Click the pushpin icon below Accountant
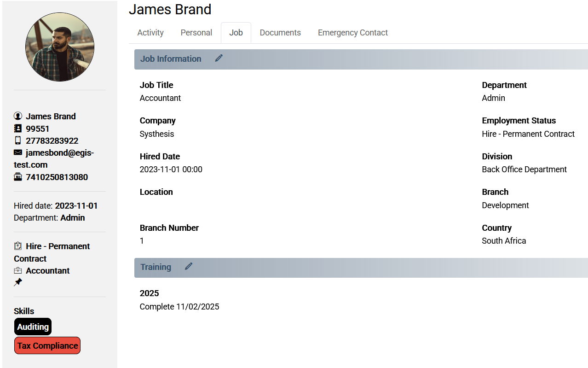Image resolution: width=588 pixels, height=368 pixels. click(18, 282)
